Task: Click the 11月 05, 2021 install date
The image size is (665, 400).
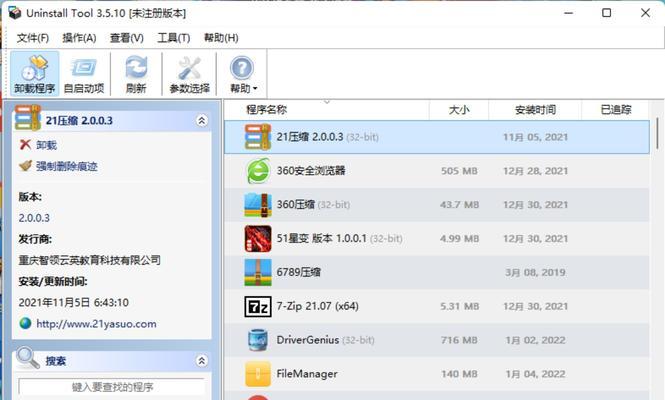Action: [535, 137]
